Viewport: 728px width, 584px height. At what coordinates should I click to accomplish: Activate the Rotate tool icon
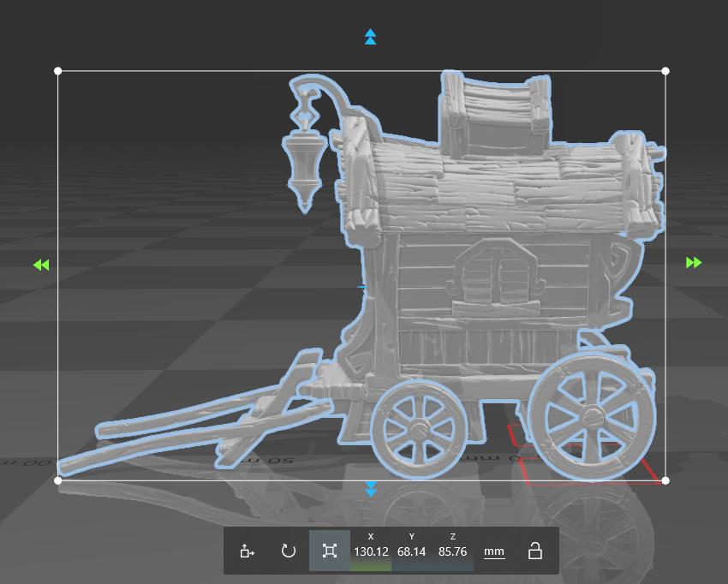click(289, 551)
